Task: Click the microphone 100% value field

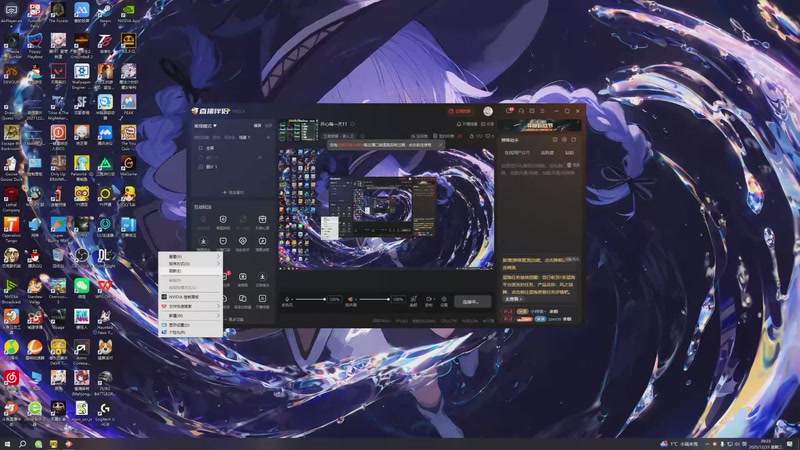Action: [334, 299]
